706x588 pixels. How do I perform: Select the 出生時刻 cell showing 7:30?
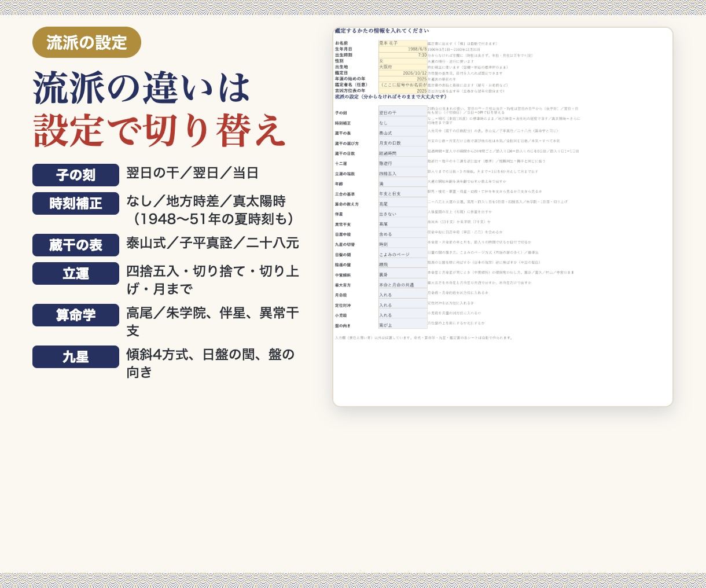(x=403, y=55)
